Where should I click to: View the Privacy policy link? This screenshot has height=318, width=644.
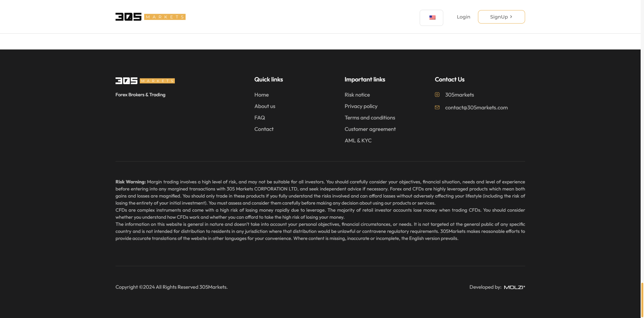361,106
